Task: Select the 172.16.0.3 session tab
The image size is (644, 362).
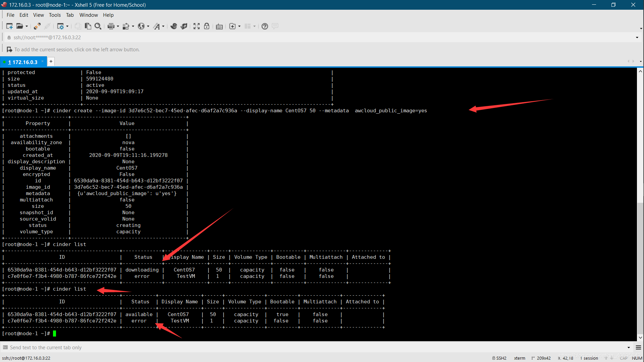Action: 23,62
